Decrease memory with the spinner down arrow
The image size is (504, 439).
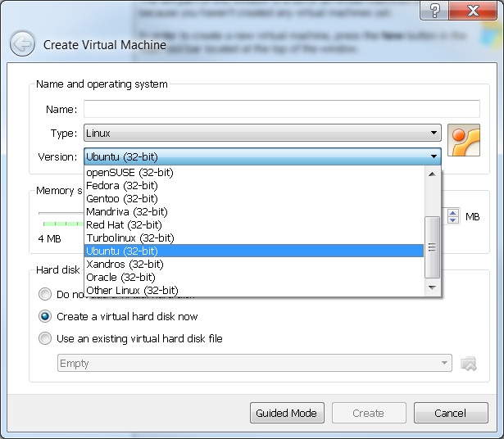453,220
